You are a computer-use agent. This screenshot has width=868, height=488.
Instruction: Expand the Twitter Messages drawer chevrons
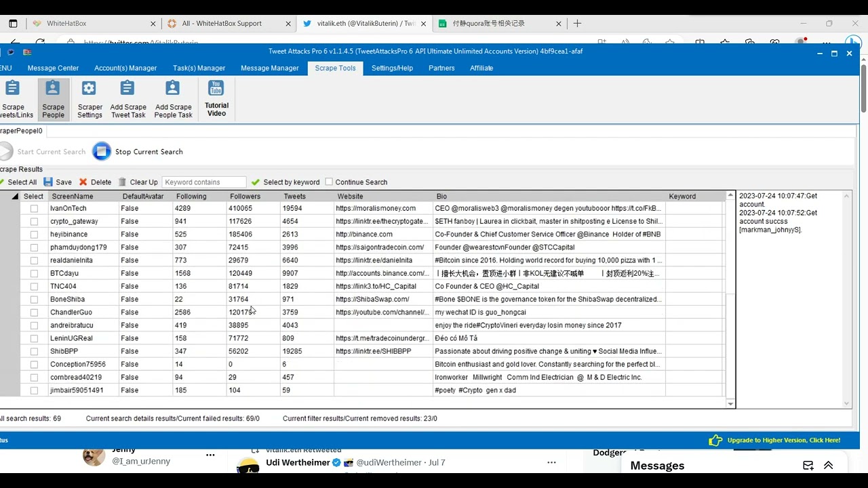pos(828,466)
